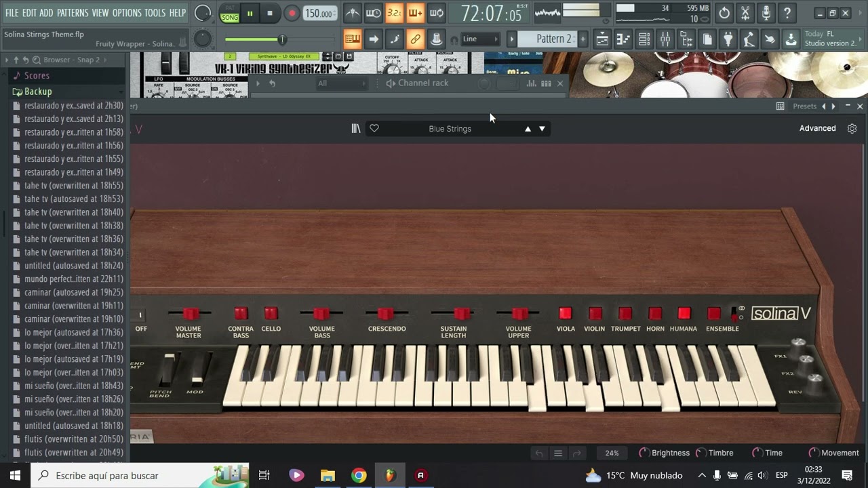Add new pattern plus button
The height and width of the screenshot is (488, 868).
[583, 39]
